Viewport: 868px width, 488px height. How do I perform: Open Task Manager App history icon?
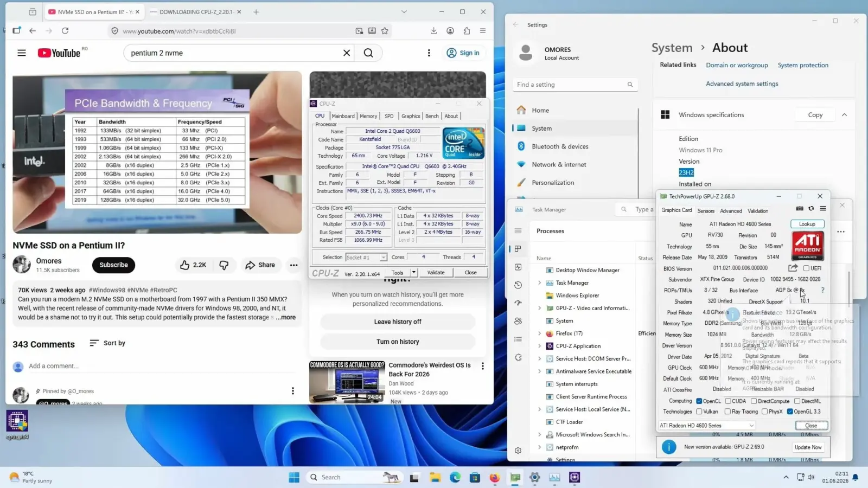518,285
